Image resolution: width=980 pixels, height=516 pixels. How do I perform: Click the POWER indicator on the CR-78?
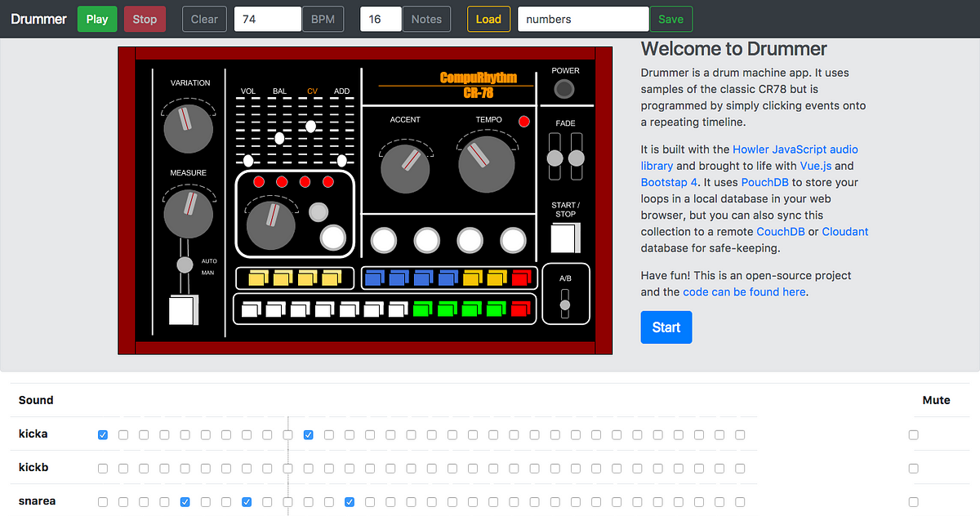point(565,87)
